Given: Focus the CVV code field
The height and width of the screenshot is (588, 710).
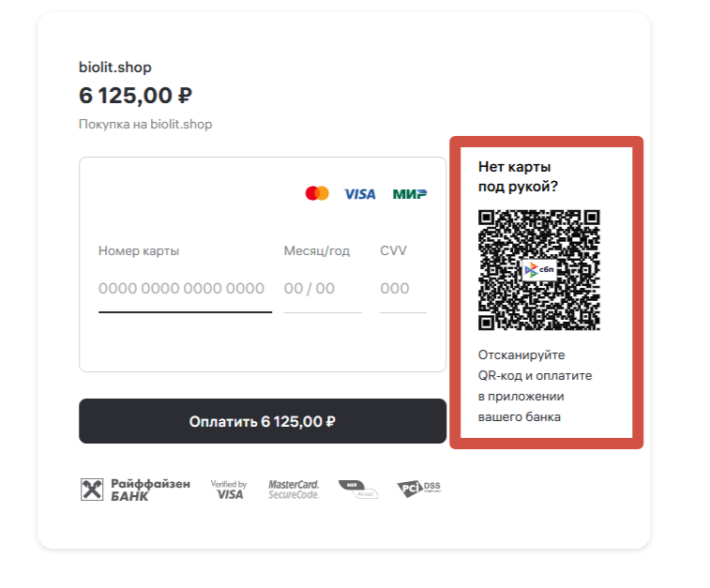Looking at the screenshot, I should tap(403, 289).
